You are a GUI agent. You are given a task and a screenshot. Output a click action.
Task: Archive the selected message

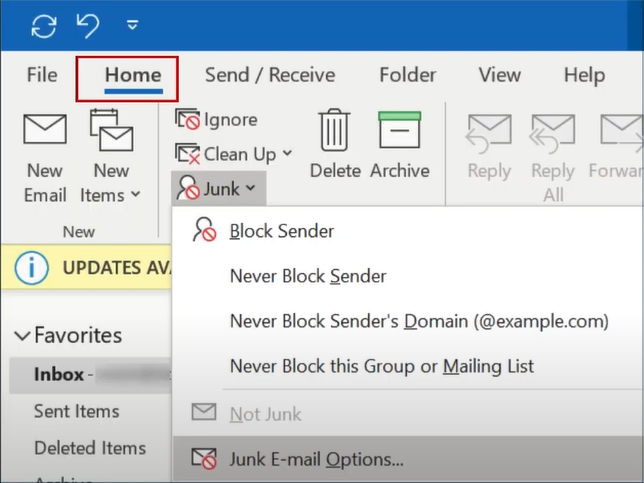[399, 144]
